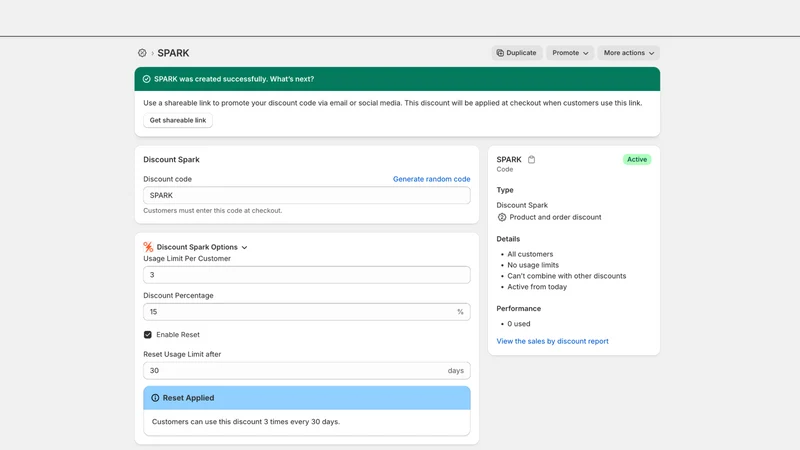The width and height of the screenshot is (800, 450).
Task: Duplicate the SPARK discount
Action: (516, 53)
